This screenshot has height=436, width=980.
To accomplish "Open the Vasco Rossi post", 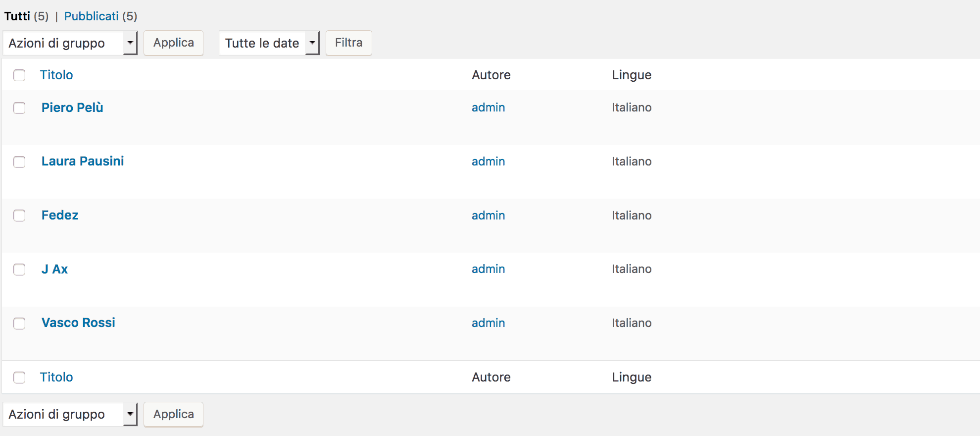I will pos(78,323).
